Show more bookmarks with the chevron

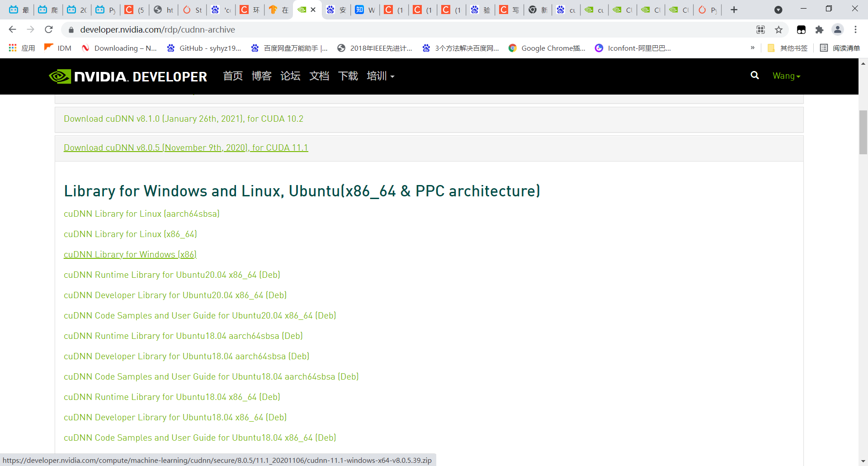tap(753, 48)
